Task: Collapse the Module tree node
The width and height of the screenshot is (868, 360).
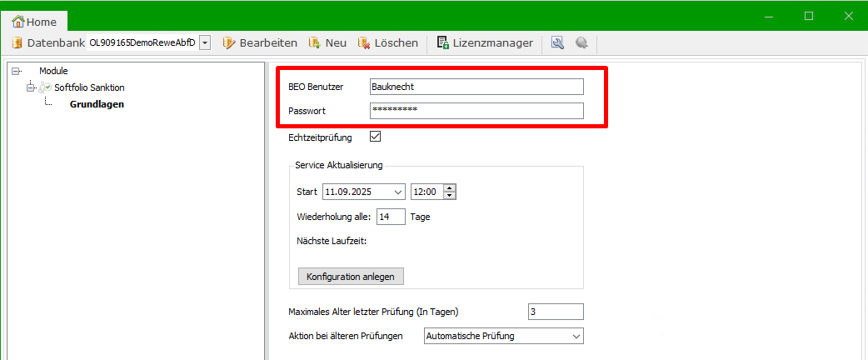Action: point(17,72)
